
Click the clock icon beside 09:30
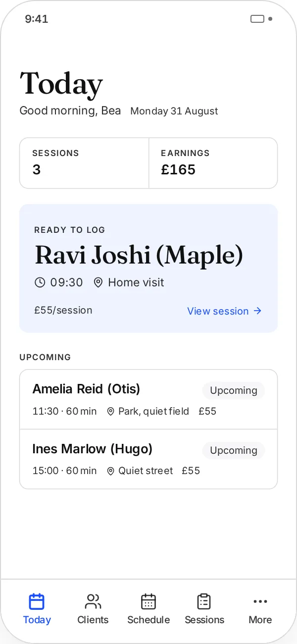coord(40,282)
